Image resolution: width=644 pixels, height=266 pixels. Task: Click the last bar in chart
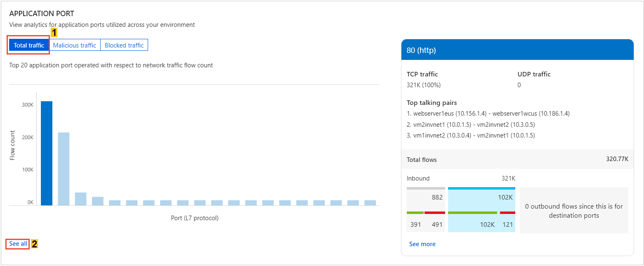(x=370, y=203)
